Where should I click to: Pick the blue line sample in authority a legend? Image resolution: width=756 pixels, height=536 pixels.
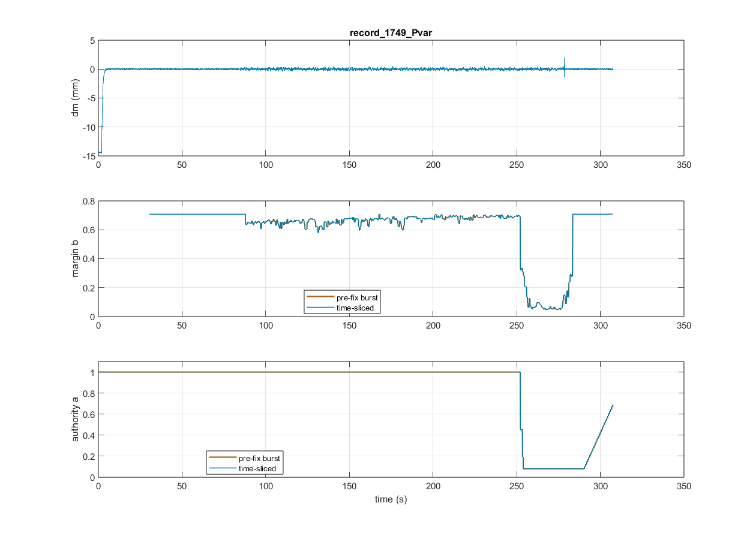(x=223, y=469)
